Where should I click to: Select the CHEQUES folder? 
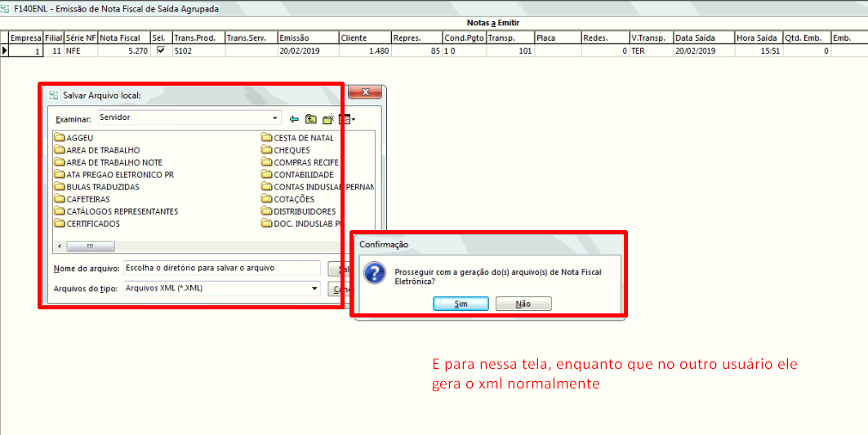click(x=292, y=150)
